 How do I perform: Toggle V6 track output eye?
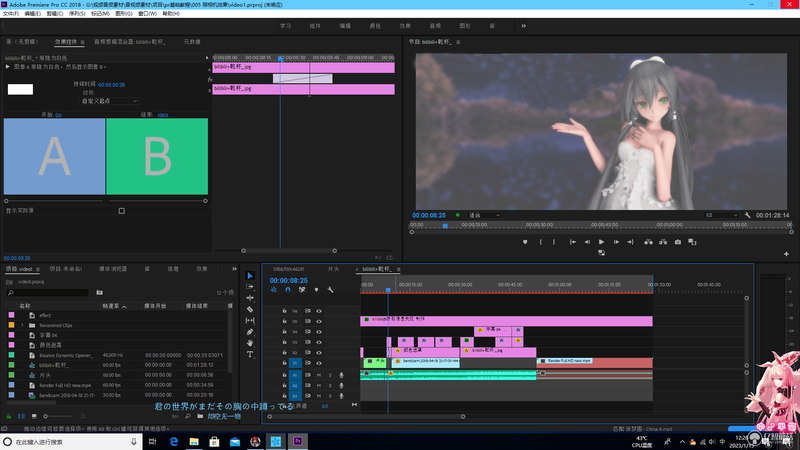[319, 311]
